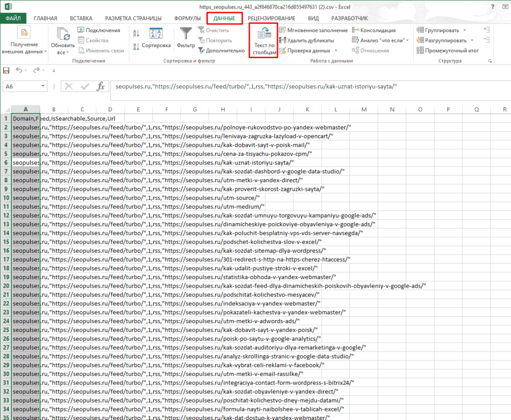Select cell with utm-source URL in row 10

pos(26,198)
